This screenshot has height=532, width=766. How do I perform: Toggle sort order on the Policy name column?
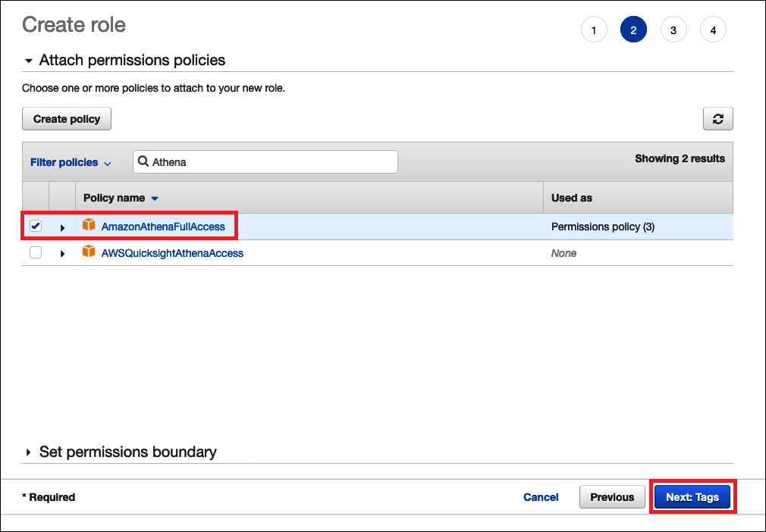coord(156,198)
